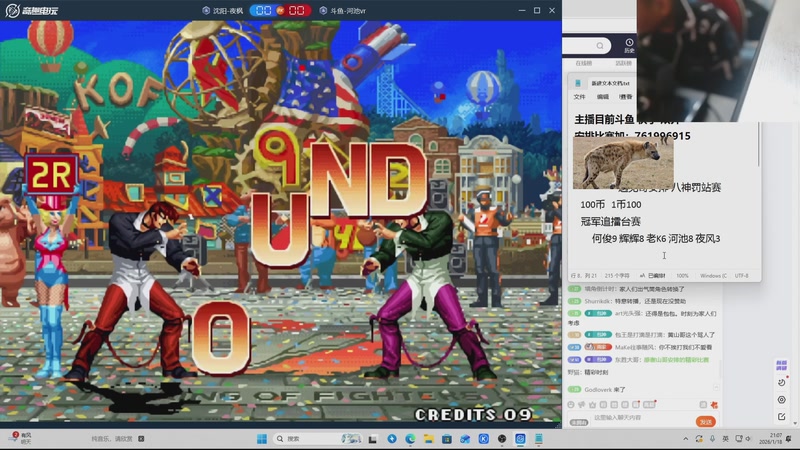800x450 pixels.
Task: Click the purple grid icon in right sidebar
Action: (781, 365)
